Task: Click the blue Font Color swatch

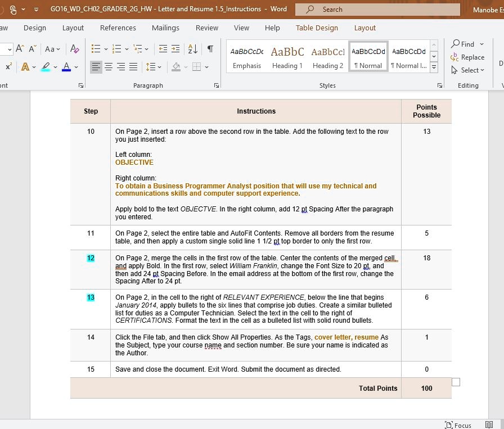Action: pyautogui.click(x=66, y=68)
